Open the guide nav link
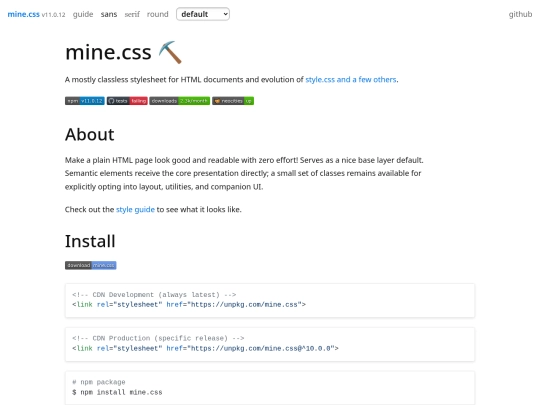 83,14
